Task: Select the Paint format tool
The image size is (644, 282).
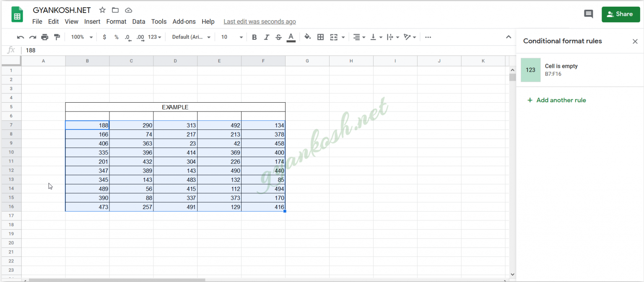Action: coord(57,37)
